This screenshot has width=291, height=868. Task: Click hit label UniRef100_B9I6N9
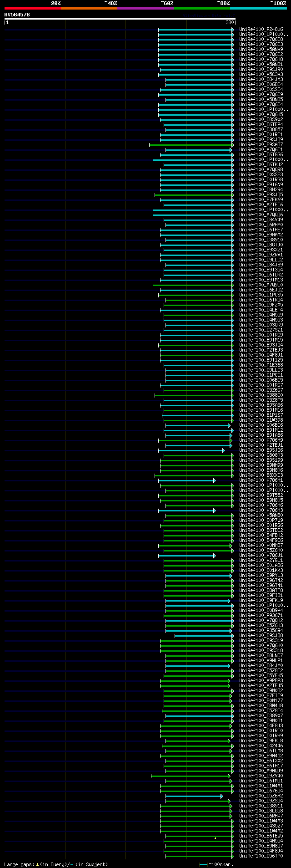(261, 185)
